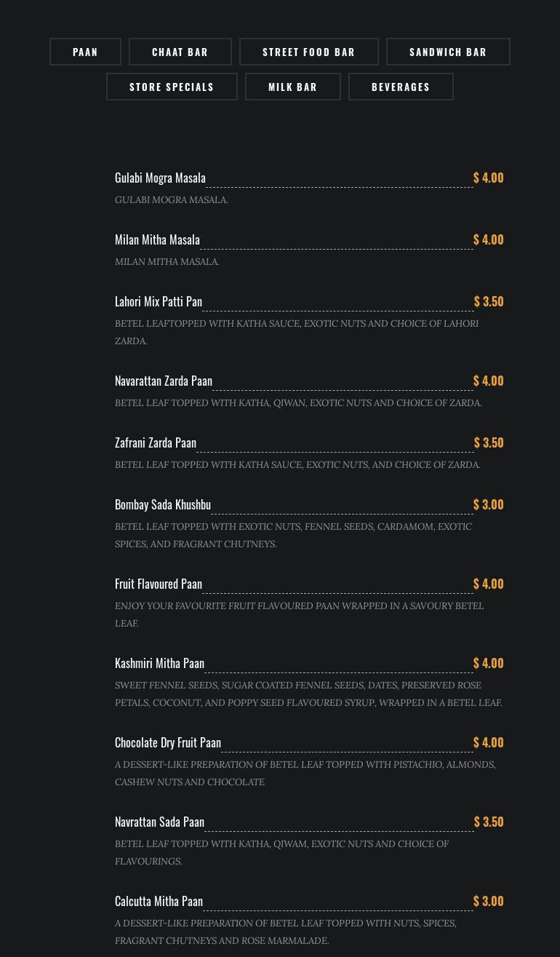
Task: View the Store Specials tab
Action: (x=172, y=87)
